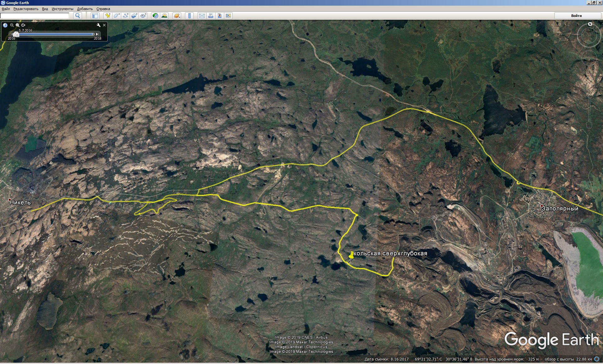
Task: Toggle the historical imagery clock icon
Action: tap(155, 16)
